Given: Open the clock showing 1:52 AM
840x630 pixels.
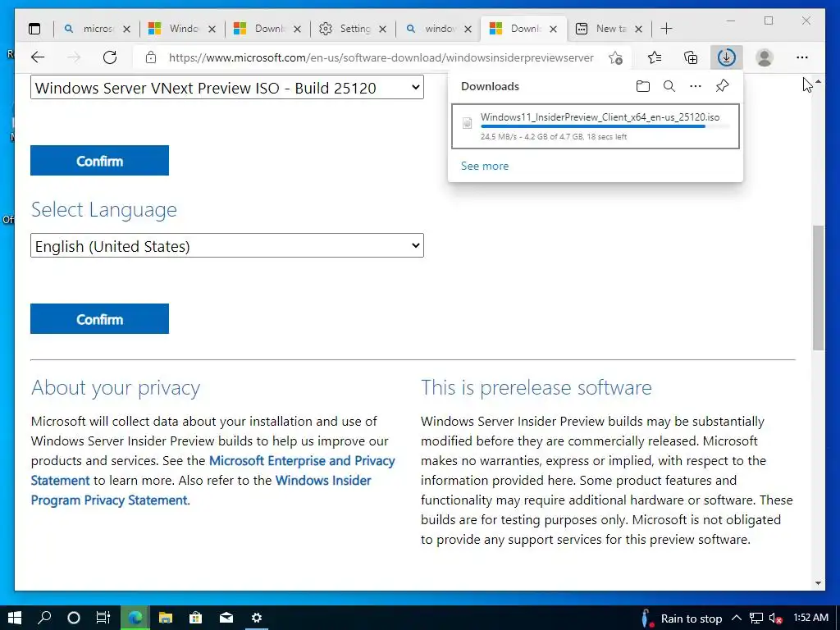Looking at the screenshot, I should [x=811, y=618].
